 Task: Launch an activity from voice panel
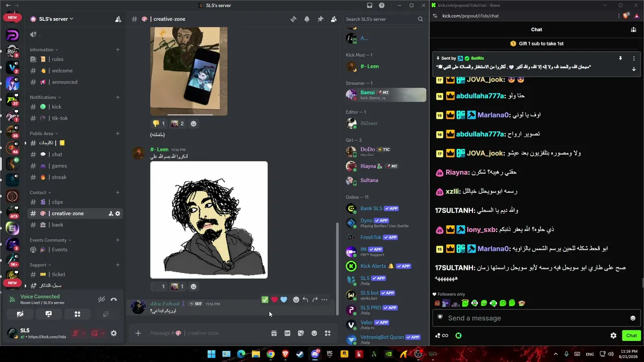[77, 314]
